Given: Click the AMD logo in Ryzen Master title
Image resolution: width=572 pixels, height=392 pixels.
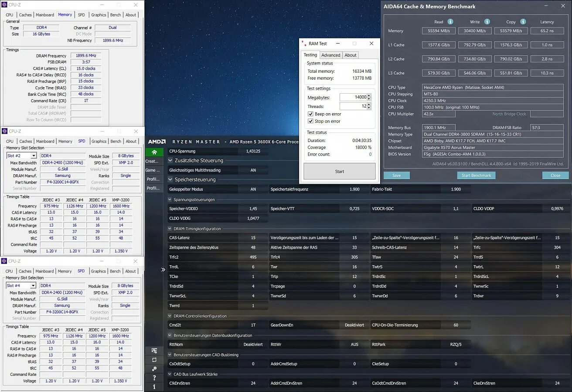Looking at the screenshot, I should pos(157,142).
